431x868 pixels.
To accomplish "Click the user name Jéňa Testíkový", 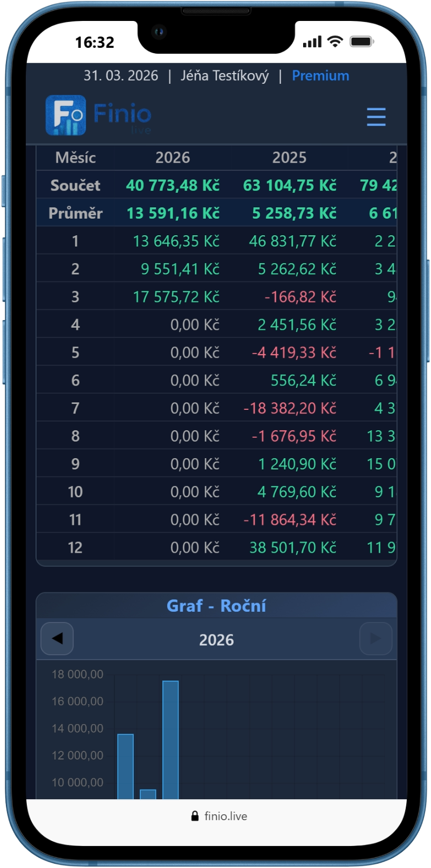I will point(225,76).
